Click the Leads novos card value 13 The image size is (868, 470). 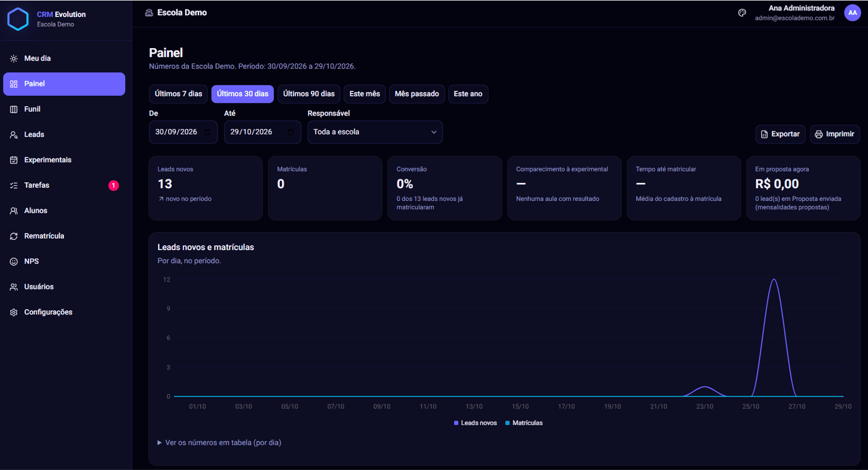165,184
